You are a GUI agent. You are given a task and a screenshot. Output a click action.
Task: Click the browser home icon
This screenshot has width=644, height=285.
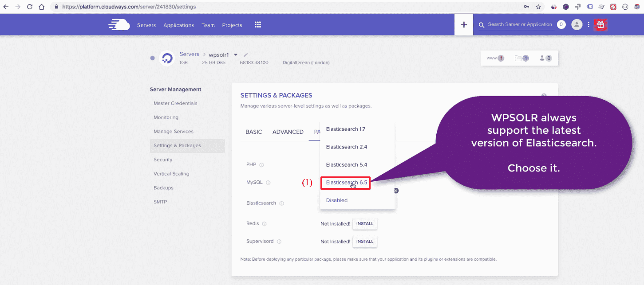[41, 7]
